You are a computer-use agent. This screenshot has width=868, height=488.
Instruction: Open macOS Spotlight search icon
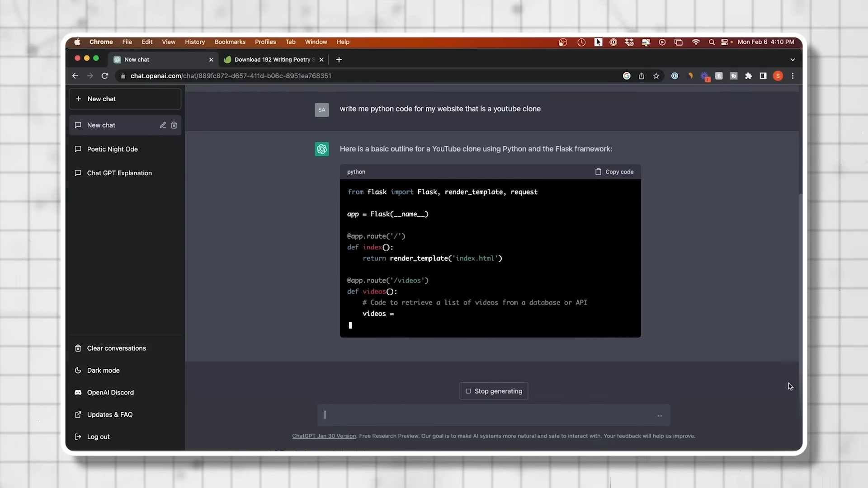712,42
